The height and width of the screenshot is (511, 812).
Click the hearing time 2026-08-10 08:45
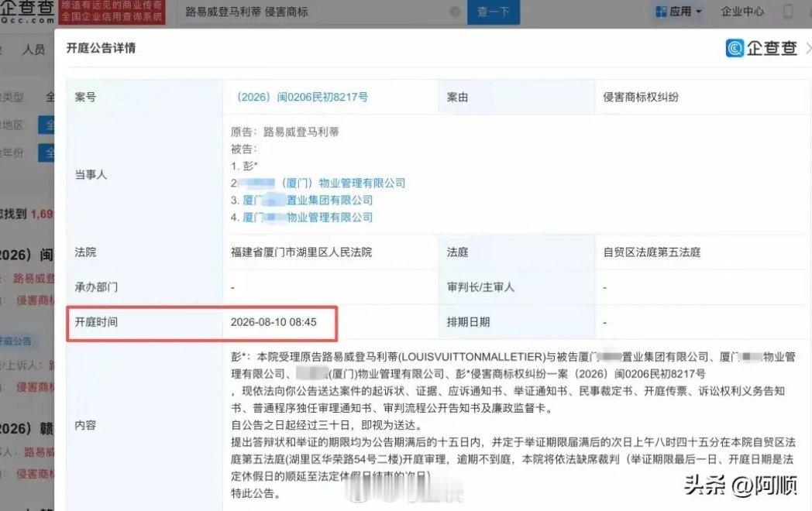tap(274, 322)
